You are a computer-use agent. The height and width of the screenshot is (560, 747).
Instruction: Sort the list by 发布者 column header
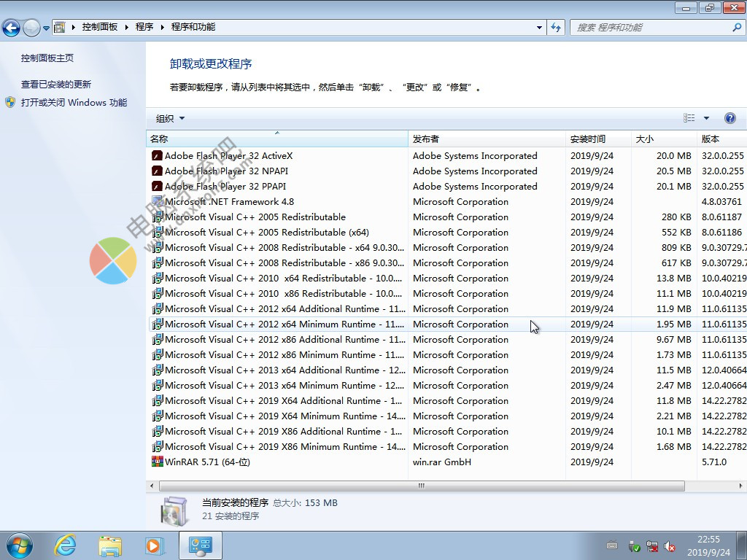click(426, 139)
